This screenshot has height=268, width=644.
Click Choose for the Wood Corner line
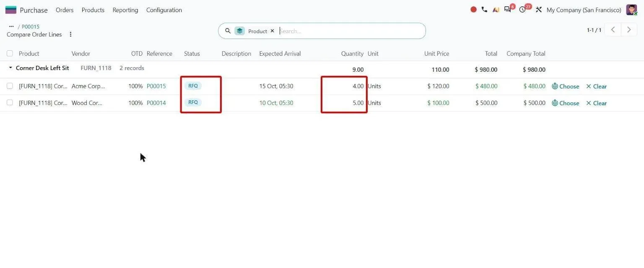pos(565,103)
